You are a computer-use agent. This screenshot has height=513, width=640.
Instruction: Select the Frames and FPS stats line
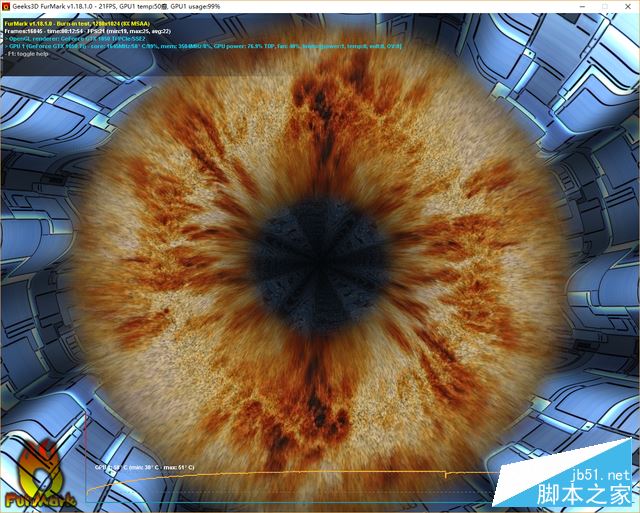click(x=101, y=30)
